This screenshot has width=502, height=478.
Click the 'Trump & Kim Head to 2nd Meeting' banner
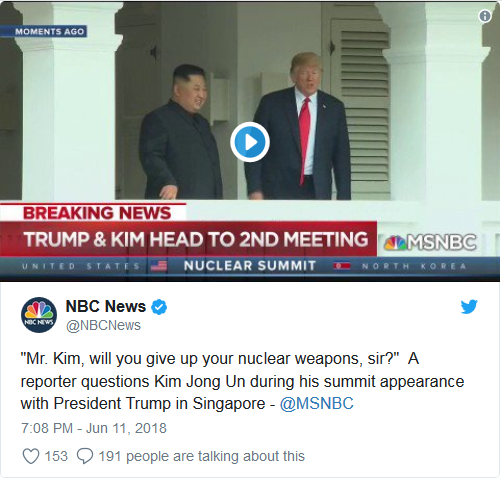point(196,239)
